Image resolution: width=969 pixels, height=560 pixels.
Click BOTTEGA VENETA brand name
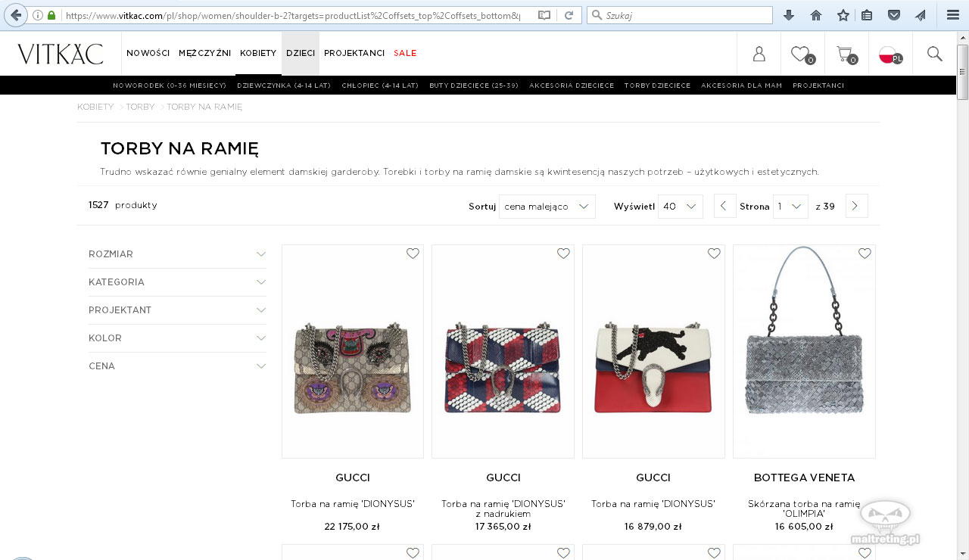click(x=804, y=478)
